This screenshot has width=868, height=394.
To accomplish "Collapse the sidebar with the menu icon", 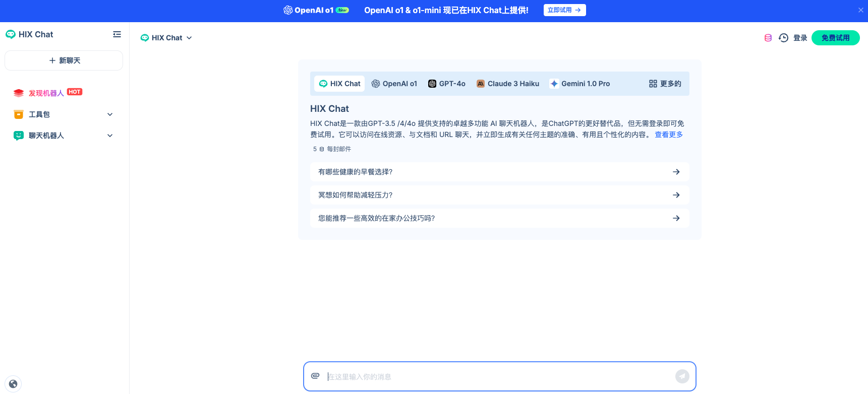I will [117, 34].
